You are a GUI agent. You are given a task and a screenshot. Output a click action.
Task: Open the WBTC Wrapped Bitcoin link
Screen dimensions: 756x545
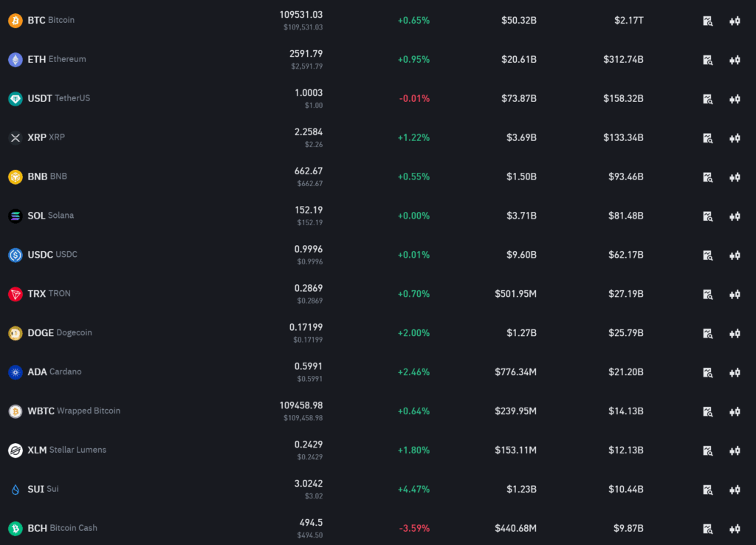pos(74,411)
